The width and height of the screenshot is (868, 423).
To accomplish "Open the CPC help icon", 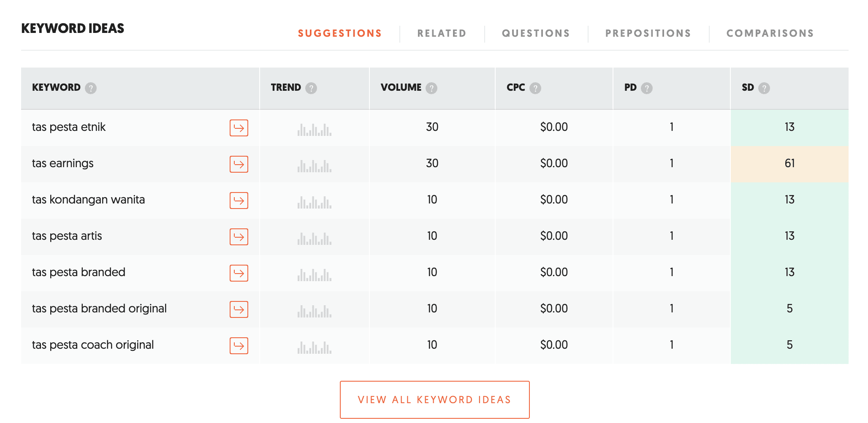I will [535, 88].
